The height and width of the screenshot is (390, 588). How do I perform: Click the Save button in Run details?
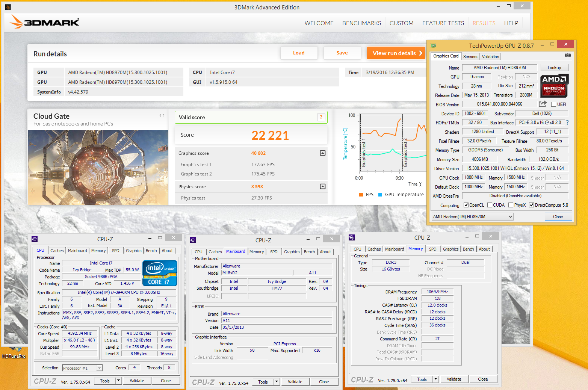tap(342, 53)
